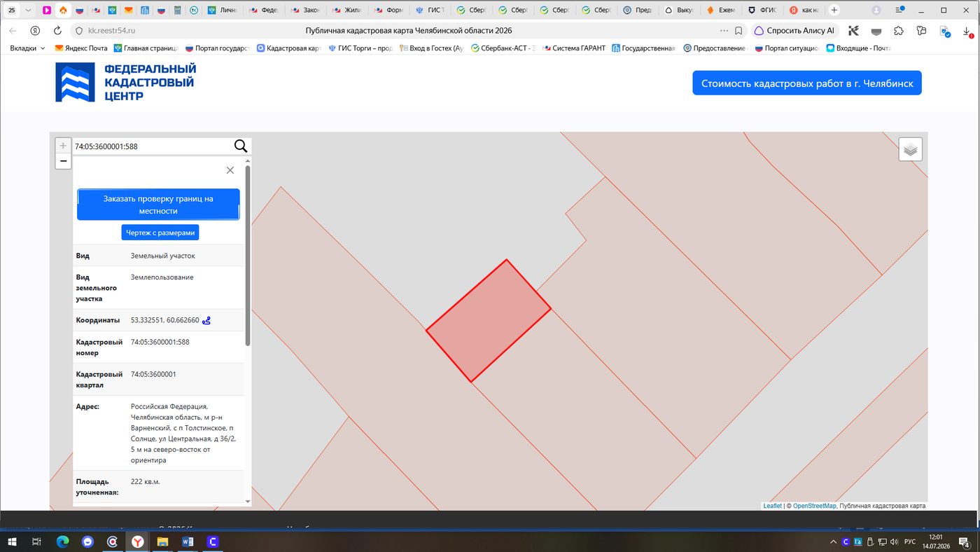Click 'Спросить Алису AI' button
980x552 pixels.
coord(794,31)
